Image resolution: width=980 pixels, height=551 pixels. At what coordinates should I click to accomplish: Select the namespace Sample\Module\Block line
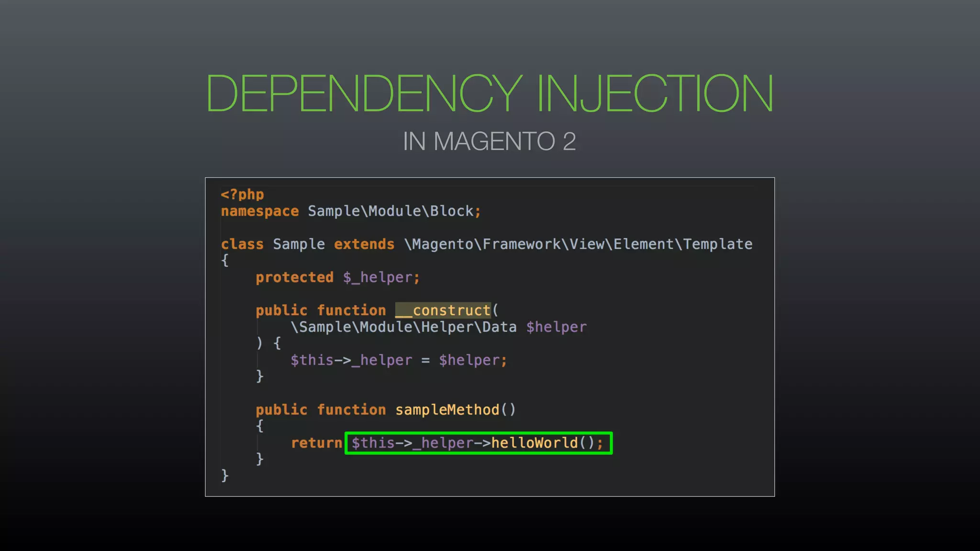tap(351, 211)
